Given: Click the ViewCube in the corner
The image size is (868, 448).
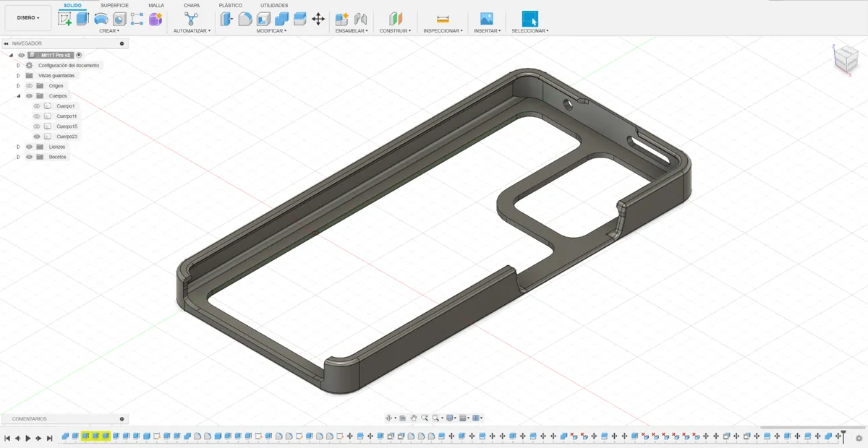Looking at the screenshot, I should point(845,59).
